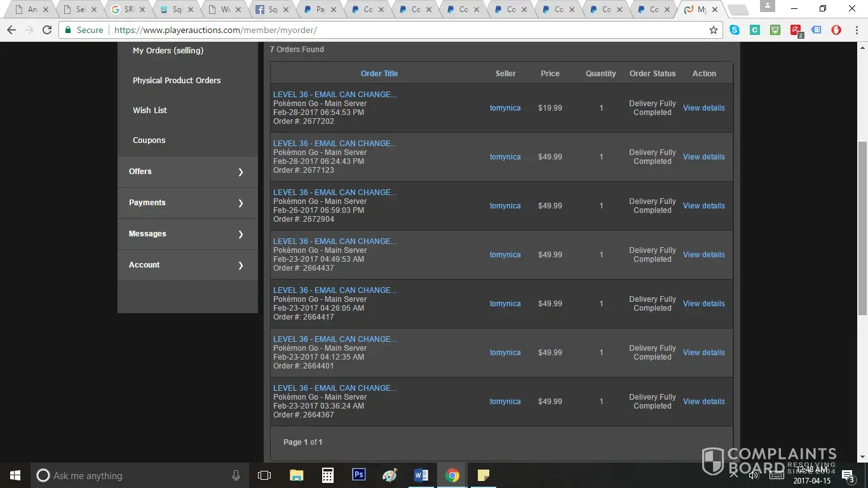Expand the Payments sidebar section

point(187,203)
